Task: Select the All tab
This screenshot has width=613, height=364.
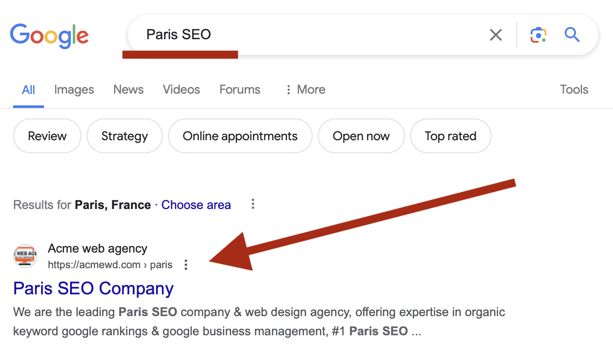Action: [28, 90]
